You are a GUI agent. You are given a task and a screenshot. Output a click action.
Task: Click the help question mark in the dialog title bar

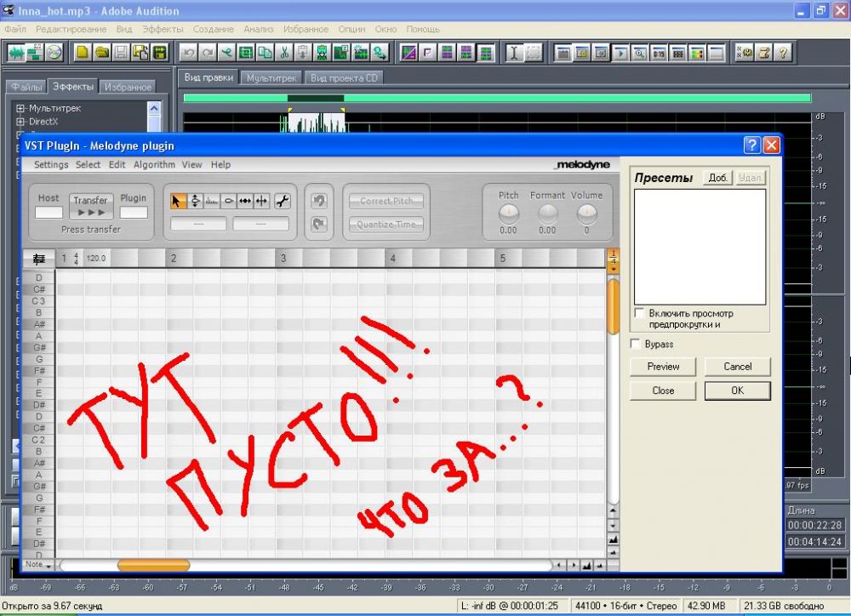click(x=751, y=145)
